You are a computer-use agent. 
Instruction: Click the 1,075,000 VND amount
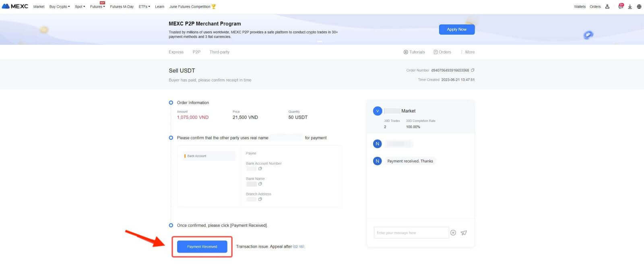pyautogui.click(x=193, y=117)
